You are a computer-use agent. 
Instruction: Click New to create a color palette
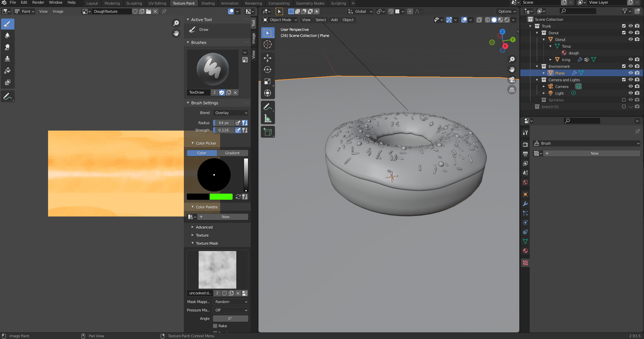tap(226, 217)
